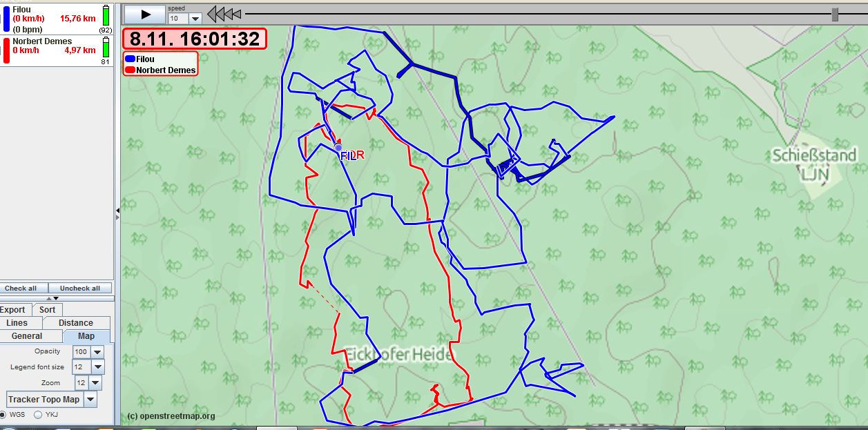Open the Opacity value dropdown
Screen dimensions: 868x430
[96, 351]
